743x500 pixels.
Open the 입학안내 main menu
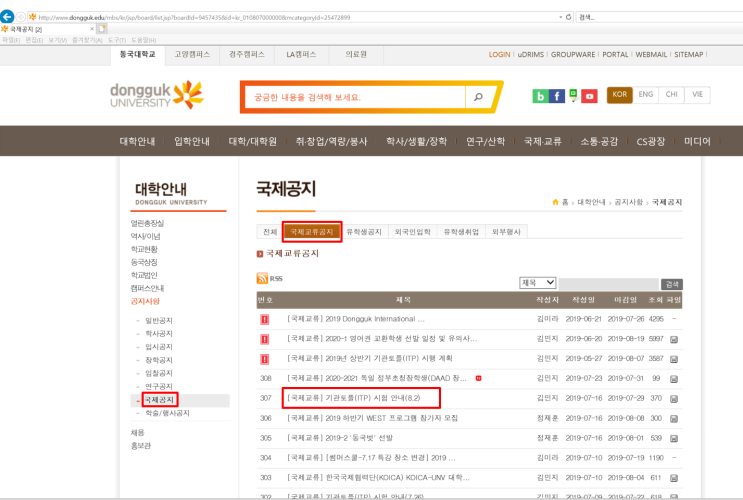[191, 141]
